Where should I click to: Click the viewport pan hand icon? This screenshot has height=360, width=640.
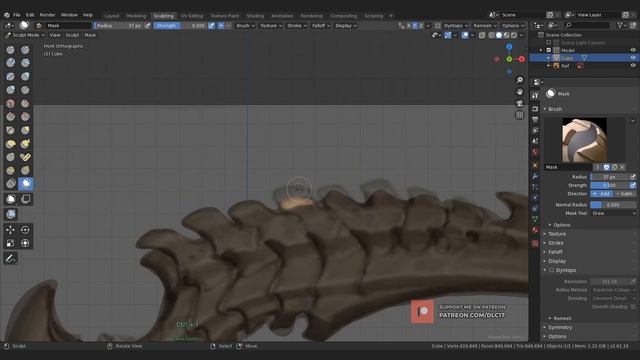[x=520, y=92]
